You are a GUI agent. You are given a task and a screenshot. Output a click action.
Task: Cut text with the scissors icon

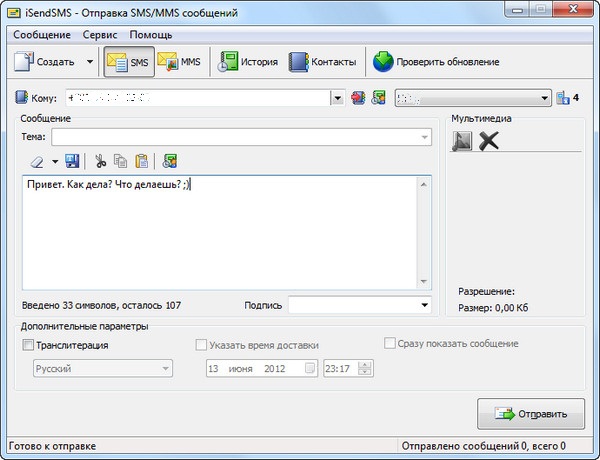point(100,160)
